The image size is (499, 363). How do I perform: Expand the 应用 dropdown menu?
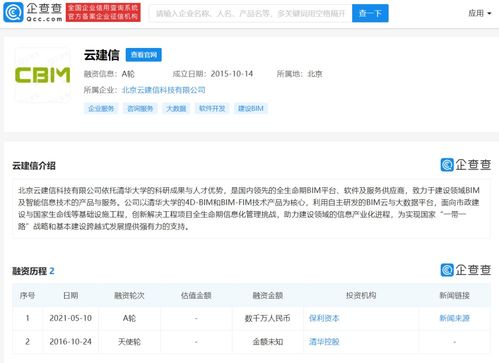pos(479,13)
